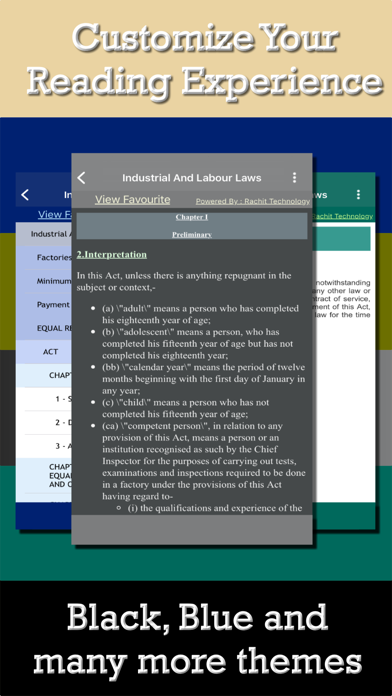
Task: Click the Industrial And Labour Laws title
Action: tap(192, 178)
